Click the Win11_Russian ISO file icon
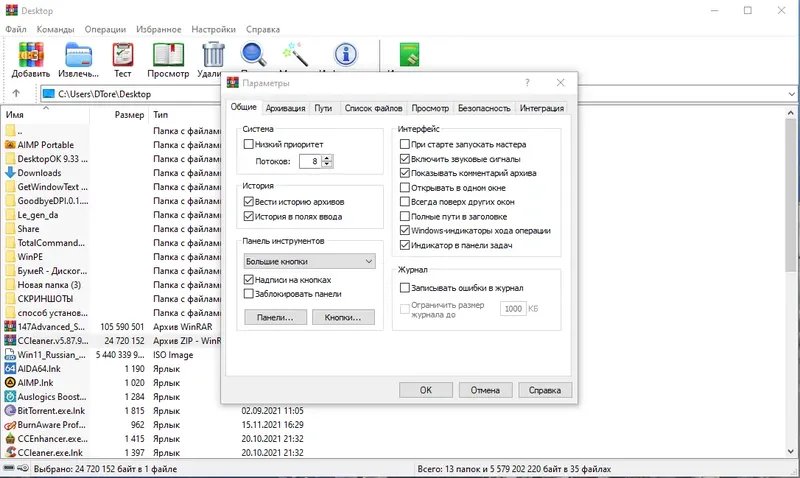Image resolution: width=800 pixels, height=478 pixels. tap(10, 355)
